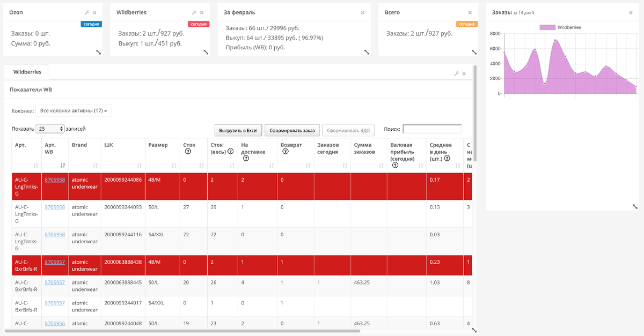The image size is (644, 336).
Task: Close the Ozon widget
Action: pyautogui.click(x=94, y=12)
